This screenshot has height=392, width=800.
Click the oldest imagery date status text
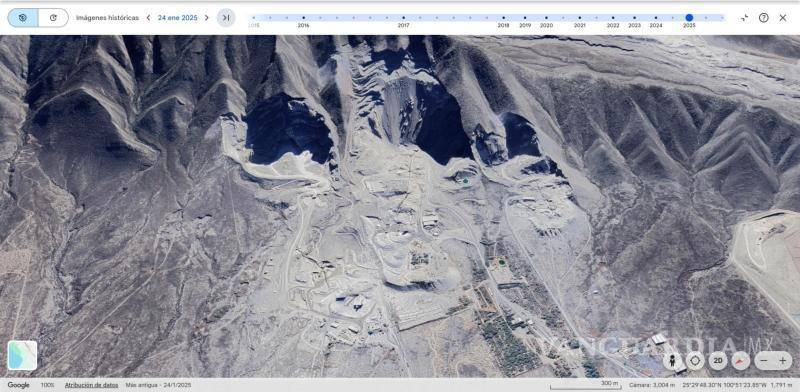coord(158,385)
